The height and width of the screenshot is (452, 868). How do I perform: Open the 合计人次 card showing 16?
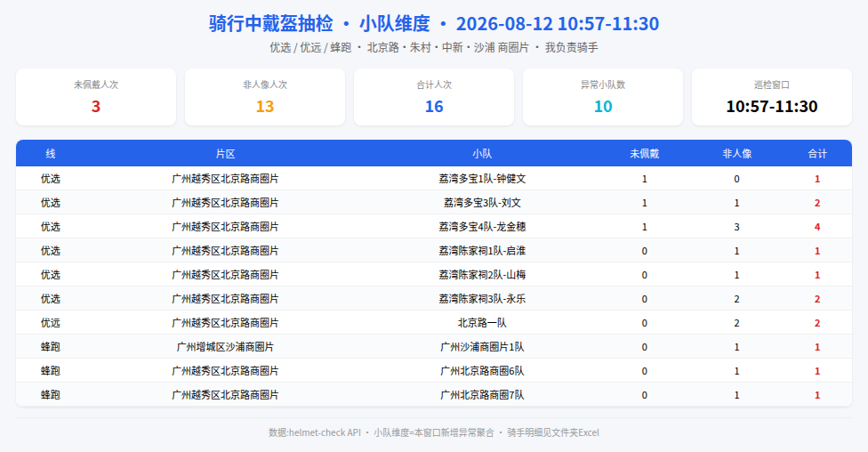pos(434,97)
